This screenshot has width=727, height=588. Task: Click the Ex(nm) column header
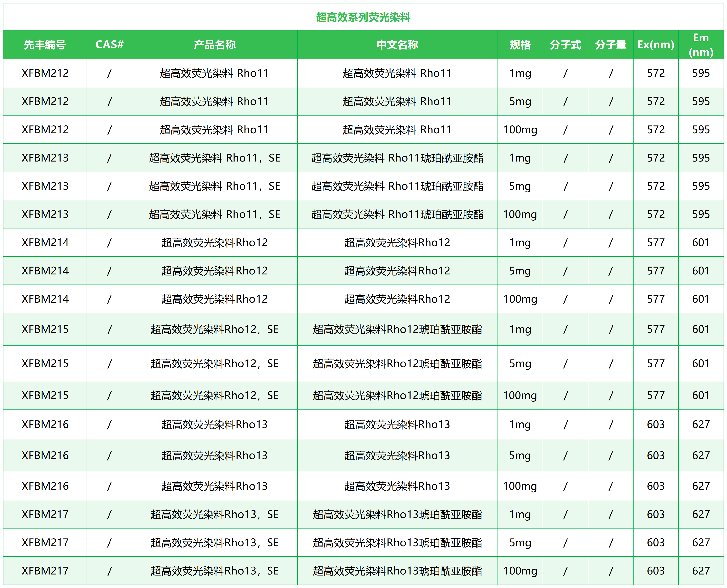[x=656, y=44]
